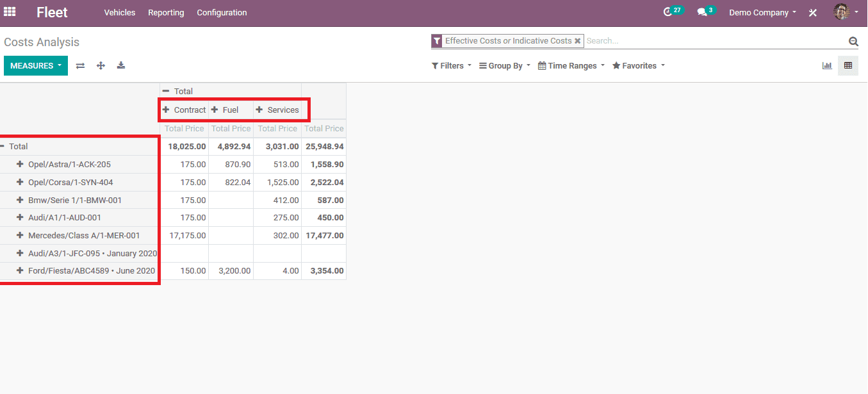Click the 18,025.00 total contract cell
Viewport: 868px width, 394px height.
(x=184, y=147)
